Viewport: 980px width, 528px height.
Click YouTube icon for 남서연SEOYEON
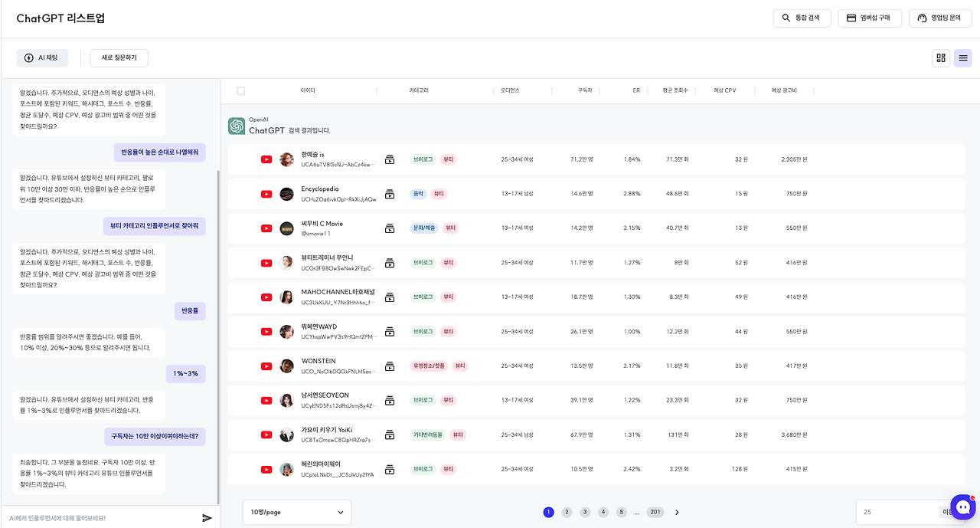coord(266,400)
